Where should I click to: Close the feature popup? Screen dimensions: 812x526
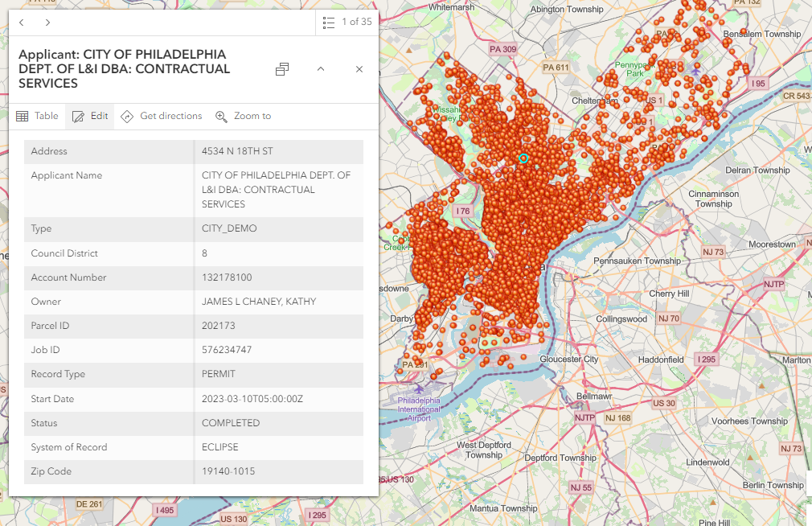(x=359, y=69)
